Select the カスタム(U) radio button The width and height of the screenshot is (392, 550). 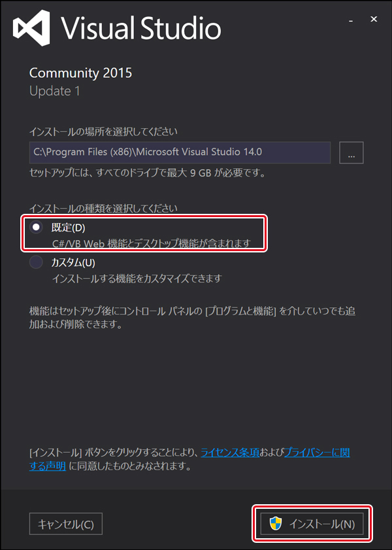36,262
